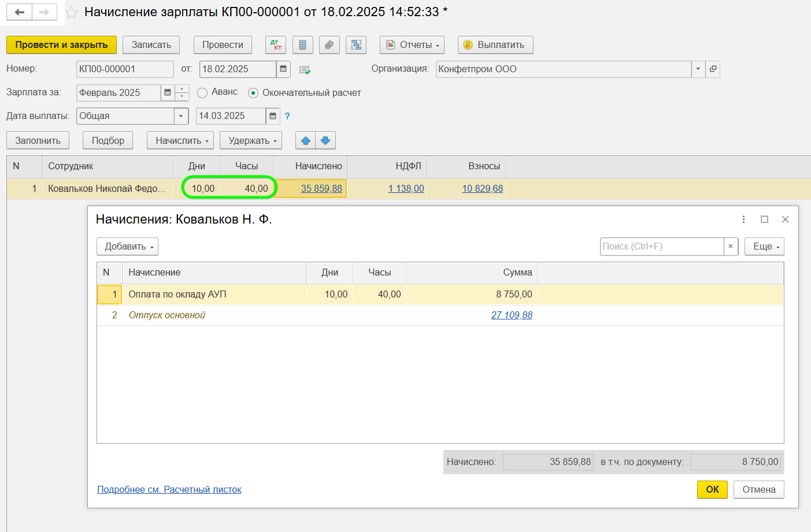Open the Начислить dropdown menu

pos(180,140)
